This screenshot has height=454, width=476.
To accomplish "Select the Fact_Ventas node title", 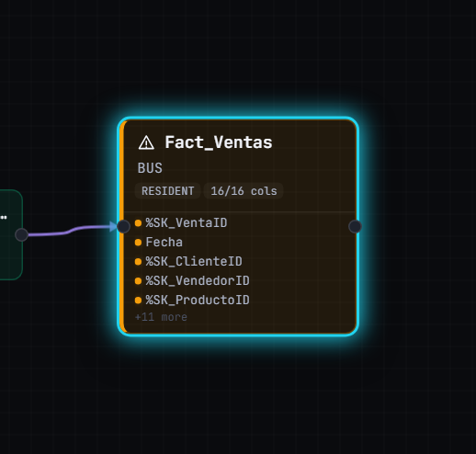I will (219, 142).
